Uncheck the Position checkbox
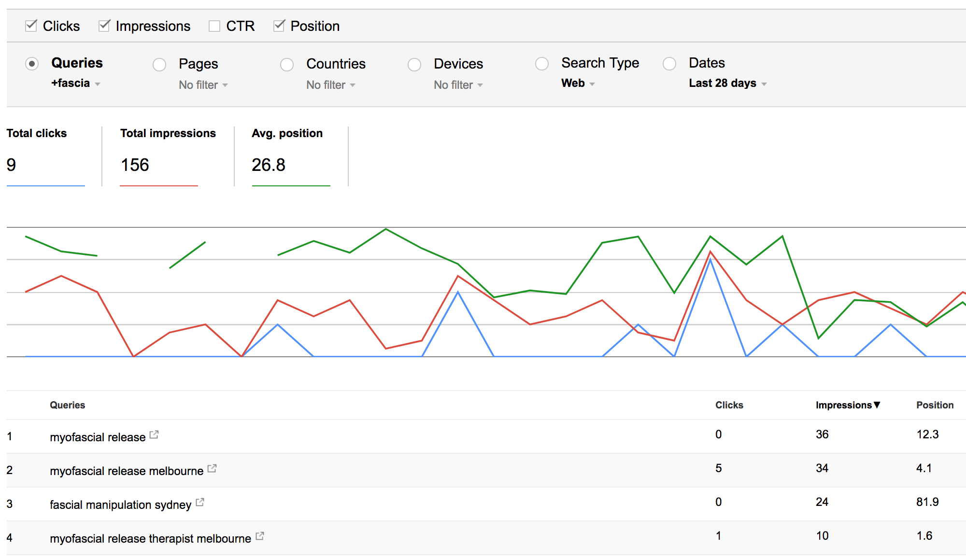The image size is (966, 560). (x=279, y=26)
